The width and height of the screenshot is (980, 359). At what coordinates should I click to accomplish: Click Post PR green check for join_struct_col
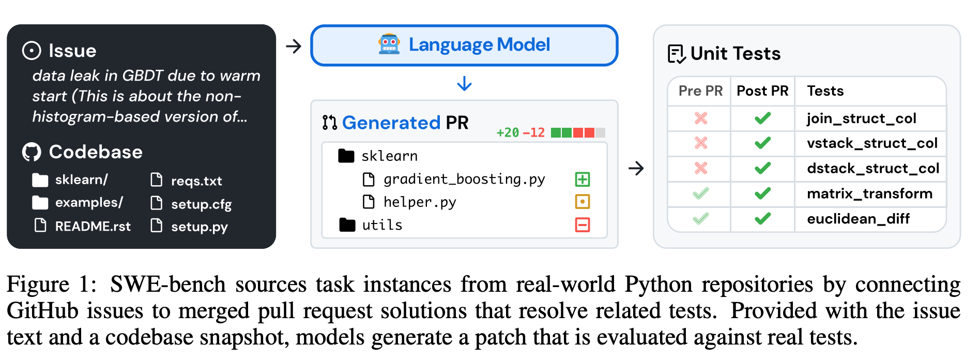click(763, 118)
